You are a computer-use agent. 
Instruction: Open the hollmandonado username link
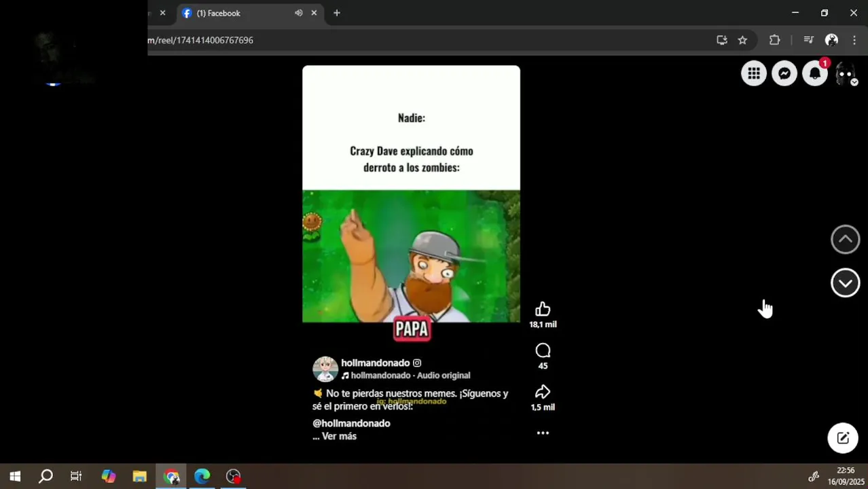tap(375, 363)
